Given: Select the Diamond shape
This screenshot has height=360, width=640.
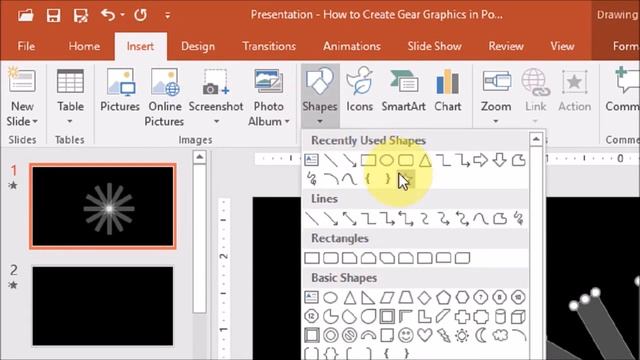Looking at the screenshot, I should [x=424, y=298].
